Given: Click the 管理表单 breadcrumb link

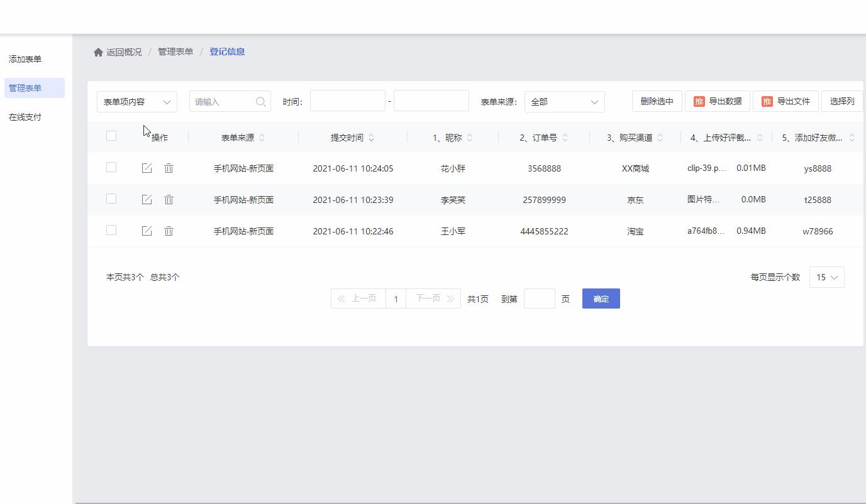Looking at the screenshot, I should pos(175,52).
